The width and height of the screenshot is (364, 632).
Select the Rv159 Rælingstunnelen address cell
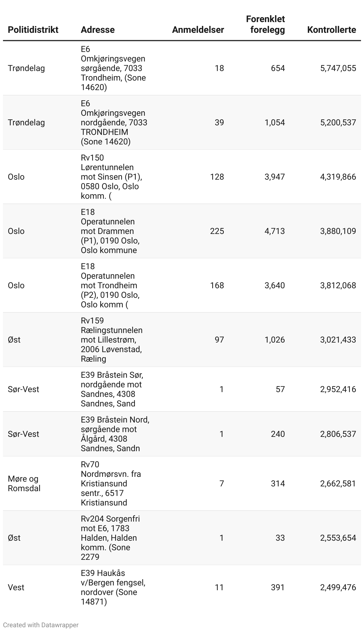pyautogui.click(x=111, y=340)
